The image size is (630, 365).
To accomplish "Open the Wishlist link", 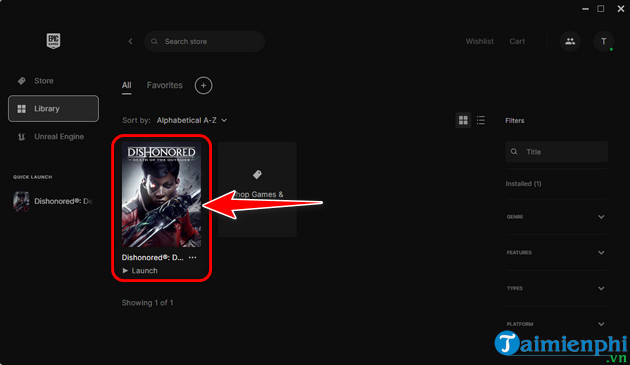I will click(x=479, y=41).
